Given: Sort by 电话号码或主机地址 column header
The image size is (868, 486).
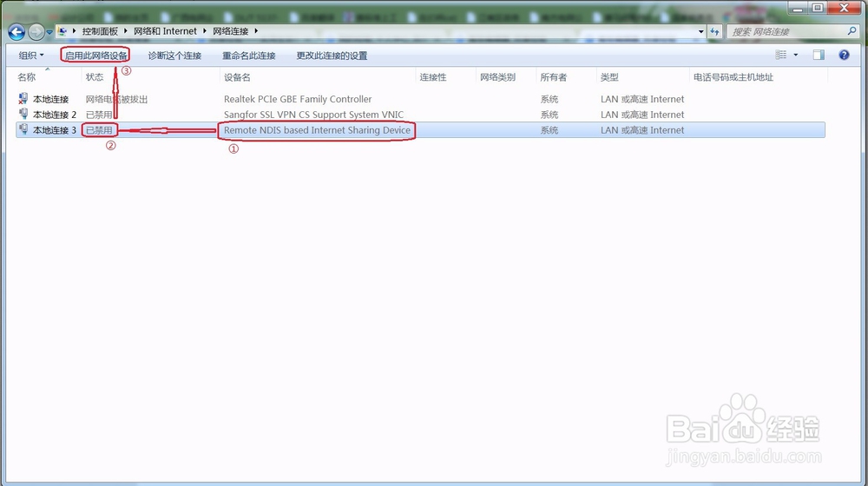Looking at the screenshot, I should click(733, 77).
